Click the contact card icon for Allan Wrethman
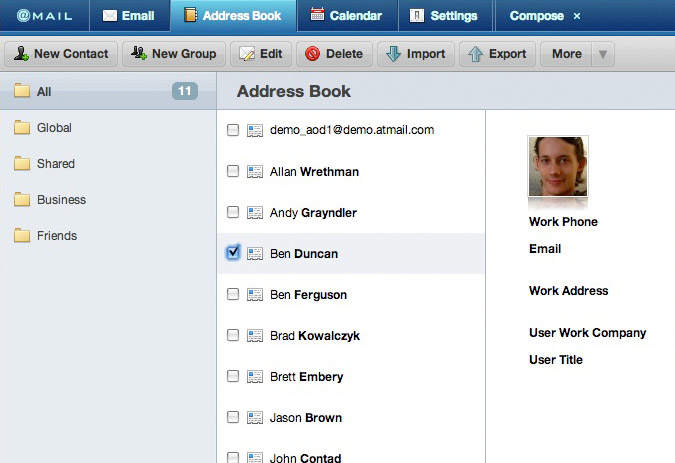 click(255, 172)
